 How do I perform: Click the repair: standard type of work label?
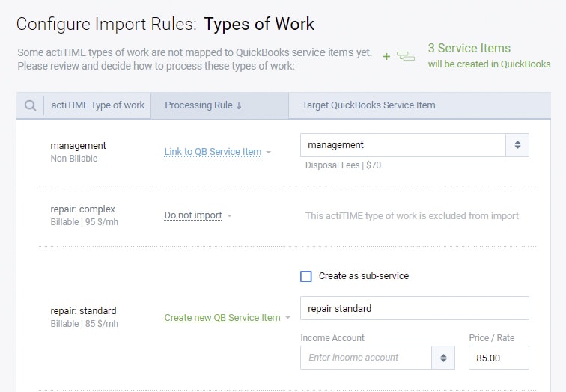83,311
